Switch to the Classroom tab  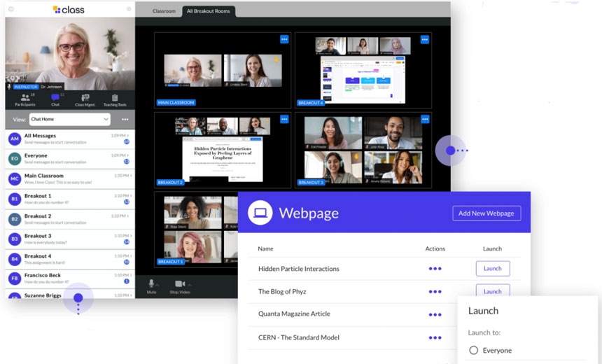pos(164,11)
